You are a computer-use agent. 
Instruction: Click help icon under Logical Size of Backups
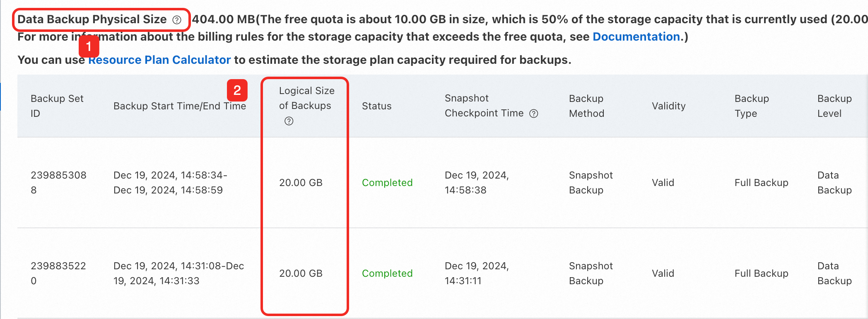289,121
